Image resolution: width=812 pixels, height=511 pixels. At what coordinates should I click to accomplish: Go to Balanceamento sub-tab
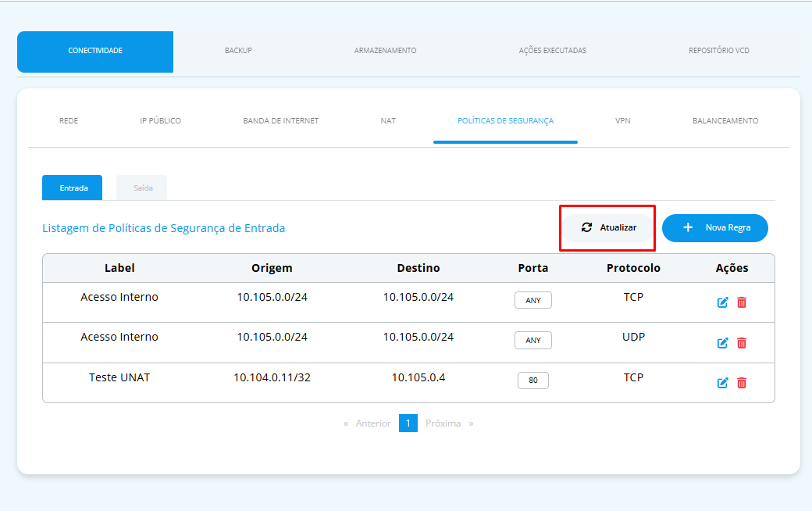[x=725, y=121]
